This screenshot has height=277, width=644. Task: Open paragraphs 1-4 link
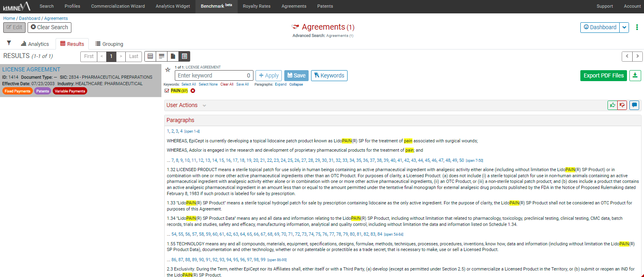click(192, 131)
